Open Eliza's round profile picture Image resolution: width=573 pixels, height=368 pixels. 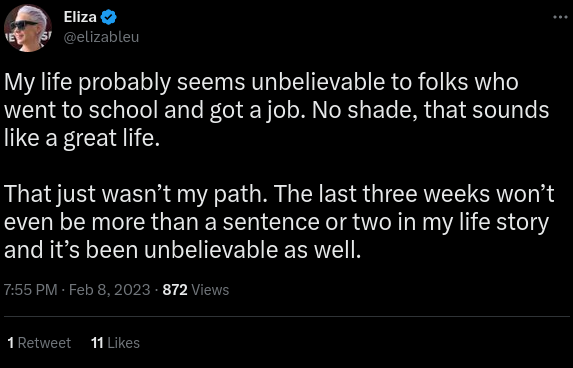pos(28,28)
